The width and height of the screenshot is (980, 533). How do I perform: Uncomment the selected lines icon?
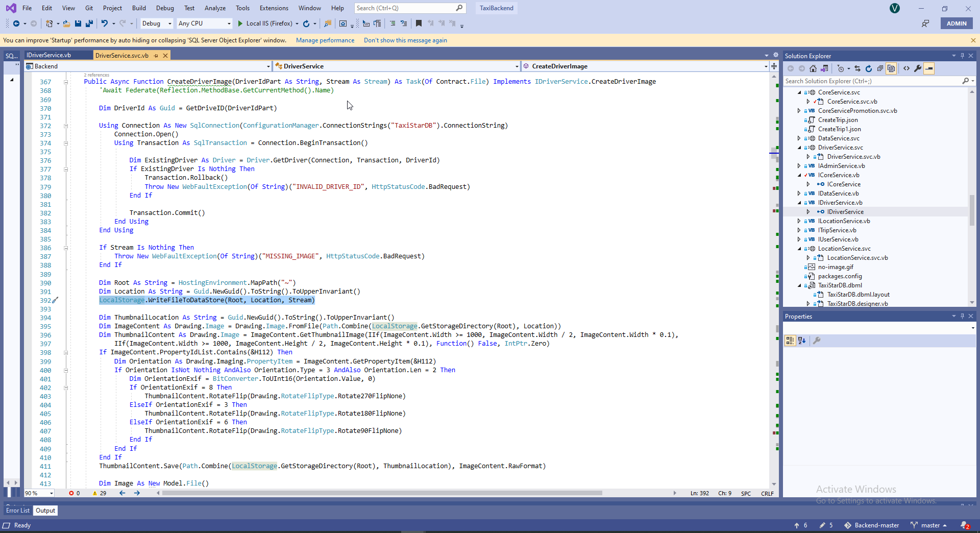click(x=404, y=23)
